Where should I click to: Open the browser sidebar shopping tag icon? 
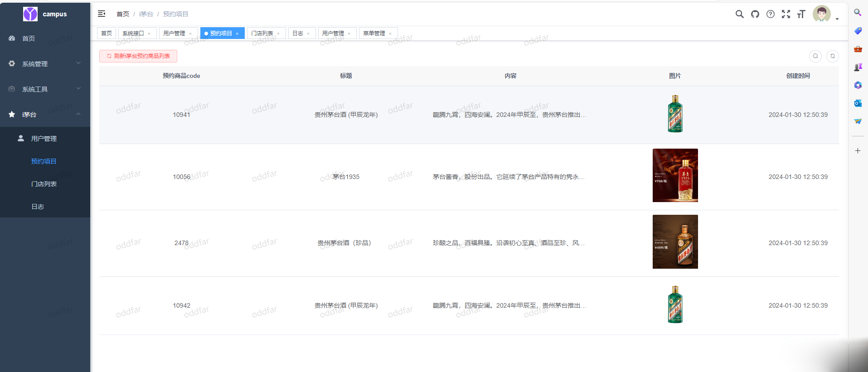pos(858,31)
